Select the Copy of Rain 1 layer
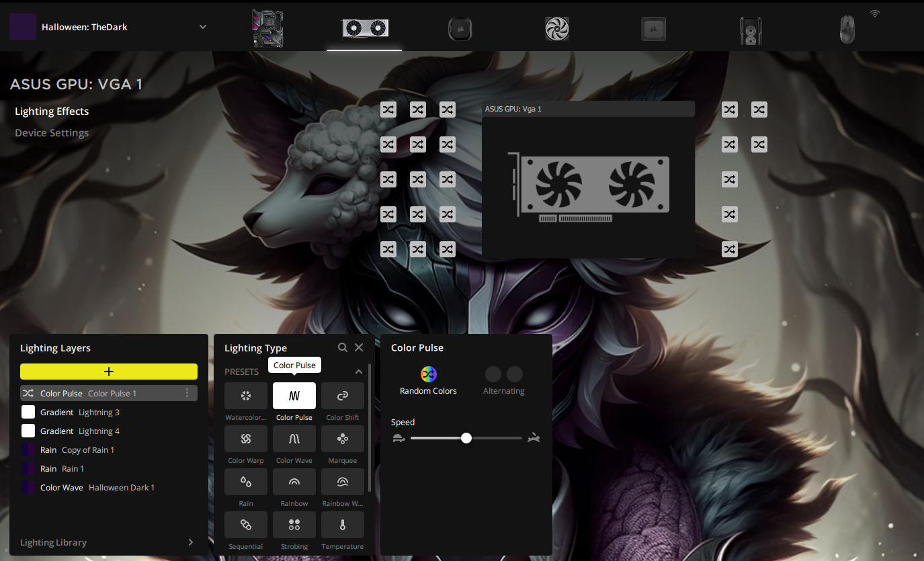 [109, 449]
